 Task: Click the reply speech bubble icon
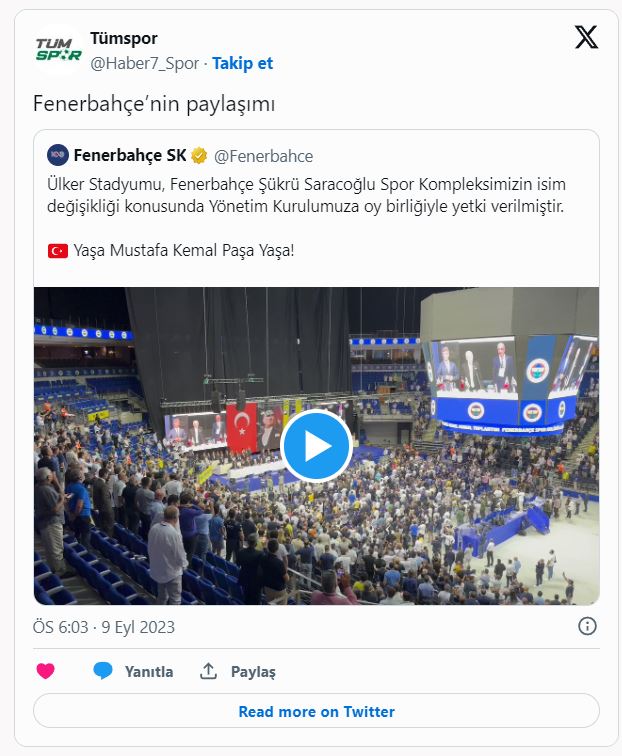pos(103,671)
